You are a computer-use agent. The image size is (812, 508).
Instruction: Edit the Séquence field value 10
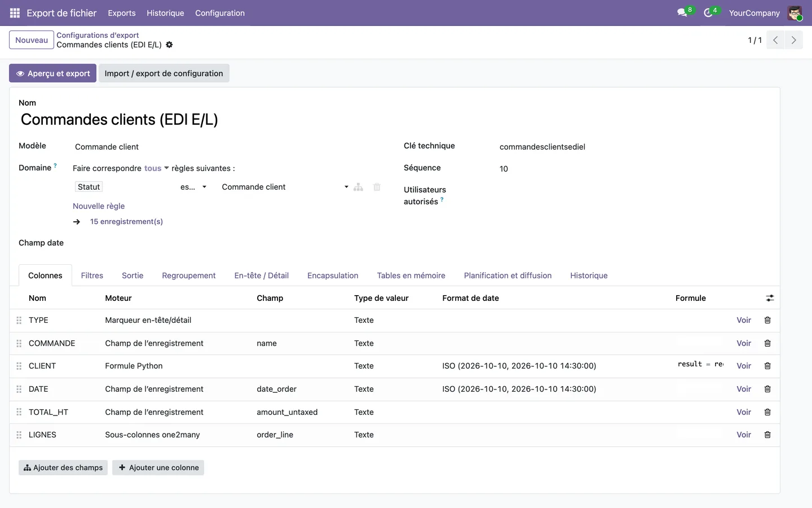click(634, 169)
